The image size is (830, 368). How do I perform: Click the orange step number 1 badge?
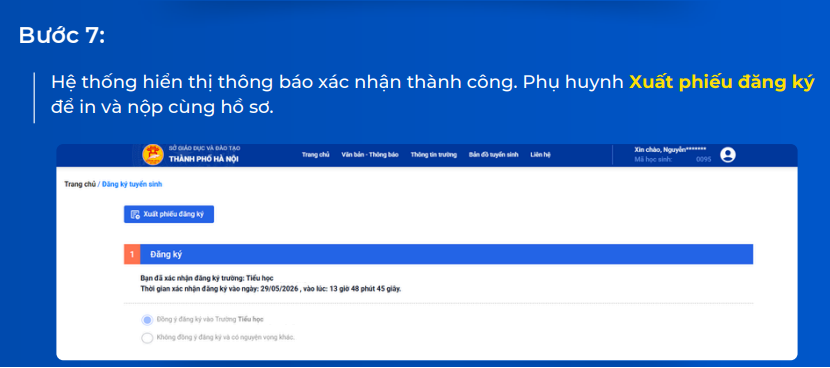[x=132, y=254]
